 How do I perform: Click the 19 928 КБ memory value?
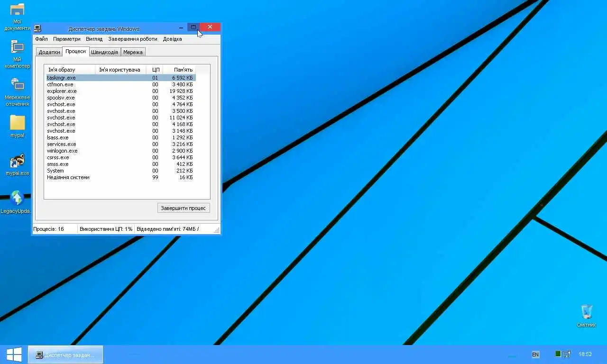[x=181, y=91]
